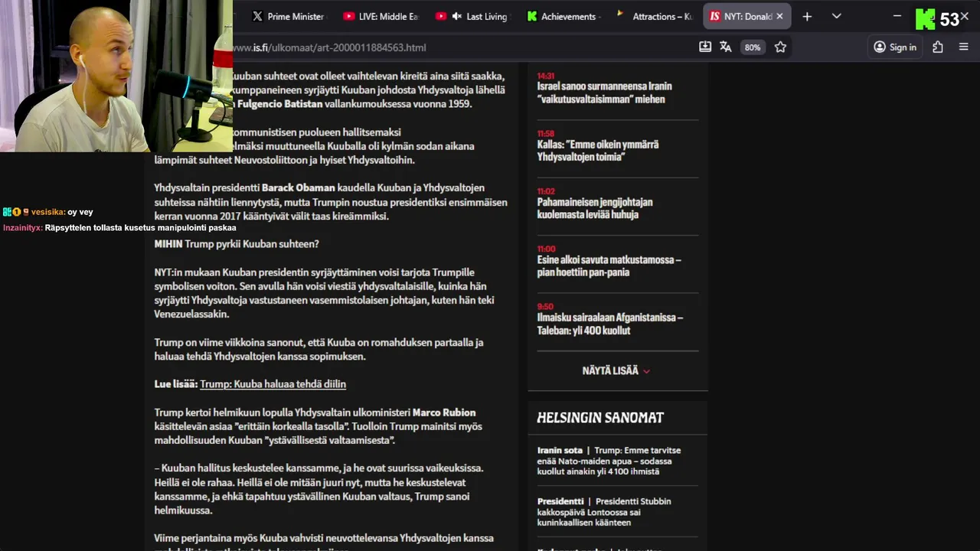This screenshot has width=980, height=551.
Task: Click the vesisika chat badge icons
Action: click(15, 212)
